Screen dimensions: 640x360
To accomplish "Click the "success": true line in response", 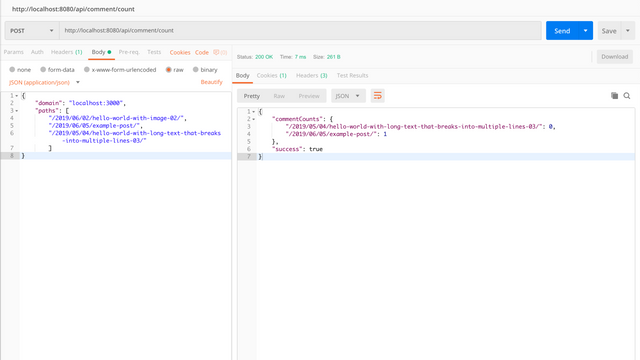I will 297,149.
